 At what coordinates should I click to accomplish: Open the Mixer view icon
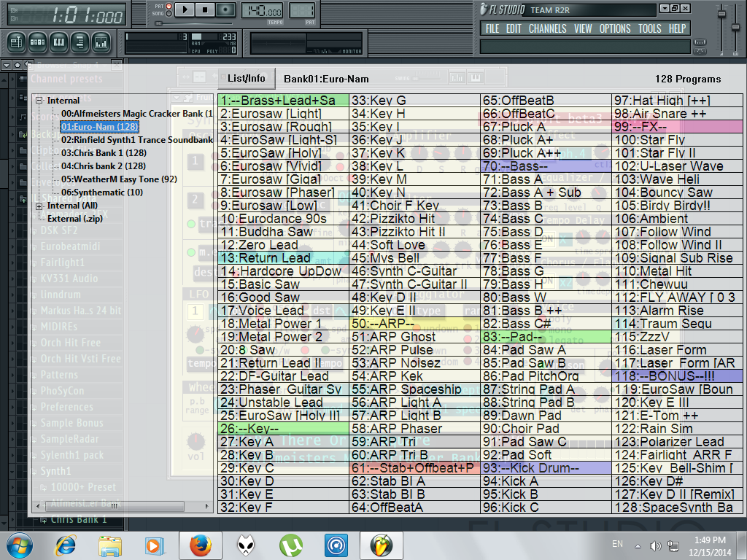[x=101, y=43]
